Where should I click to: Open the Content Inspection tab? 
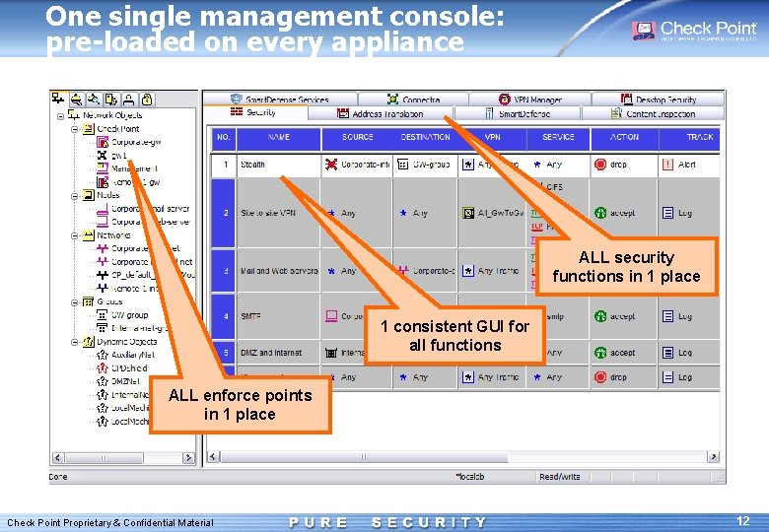[x=653, y=113]
